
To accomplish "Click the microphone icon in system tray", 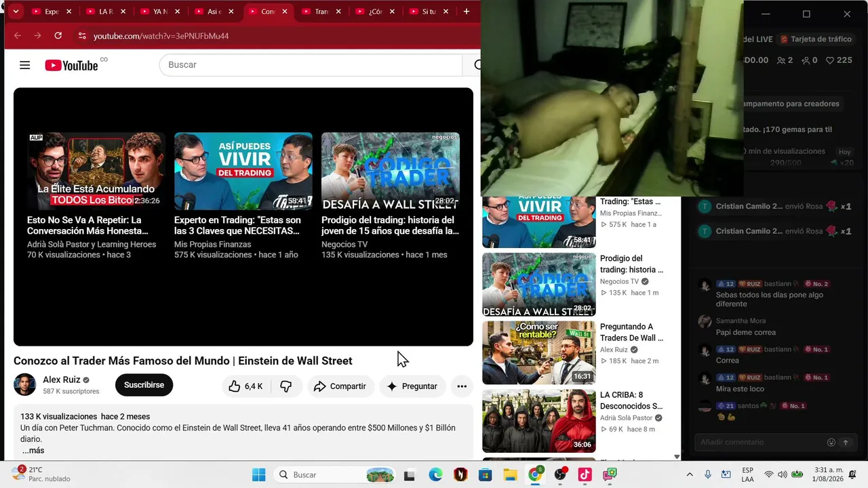I will (x=708, y=474).
